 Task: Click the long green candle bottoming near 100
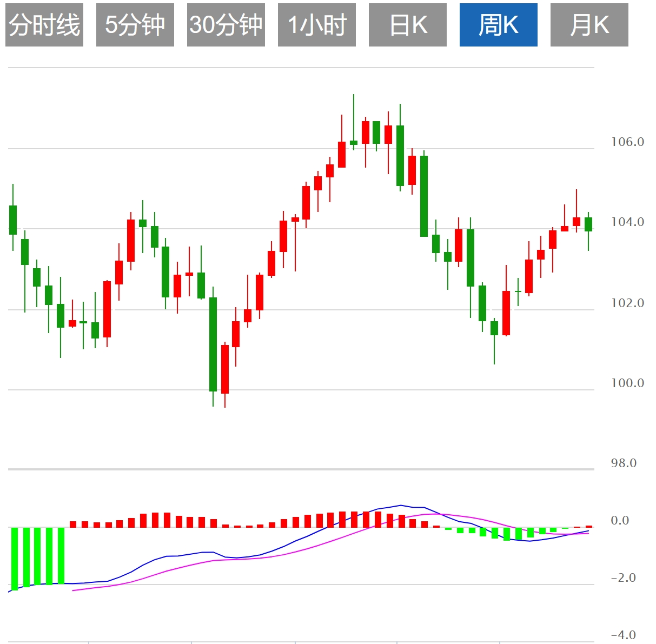point(213,344)
